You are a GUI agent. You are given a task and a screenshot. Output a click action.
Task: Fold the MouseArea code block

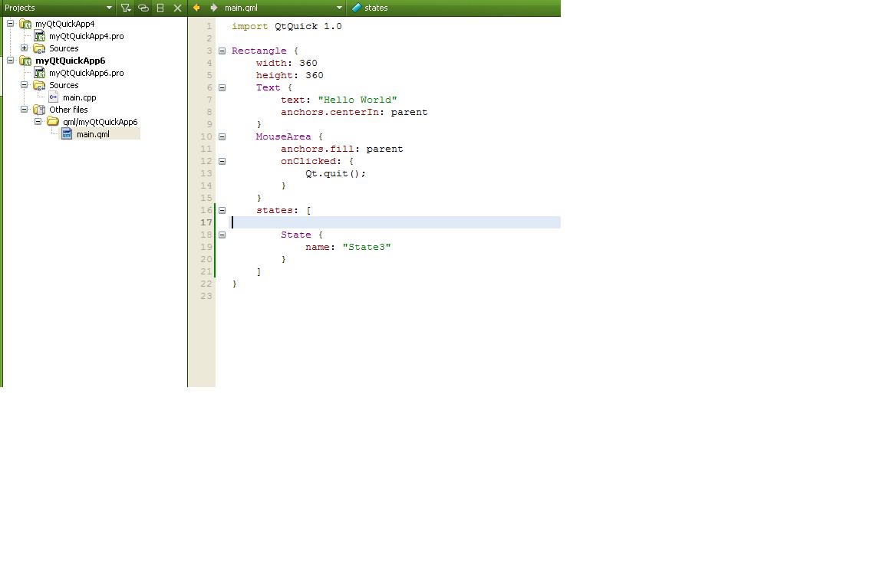pyautogui.click(x=222, y=136)
